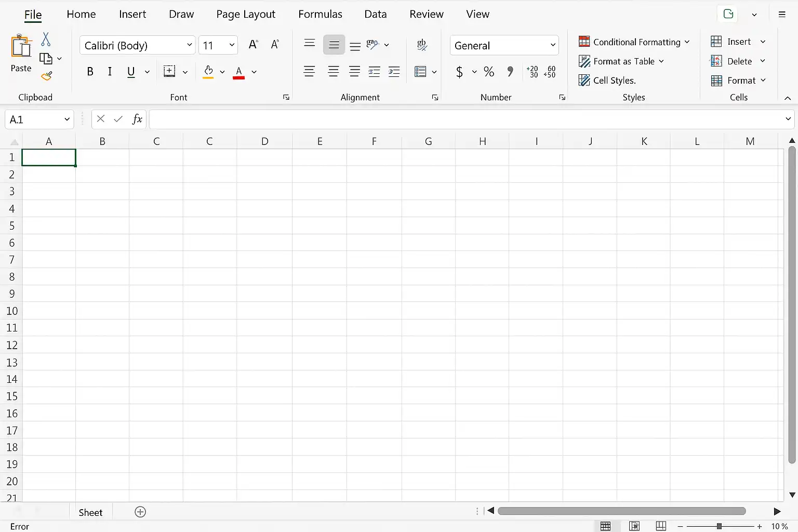Add a new sheet with plus icon

pyautogui.click(x=140, y=512)
